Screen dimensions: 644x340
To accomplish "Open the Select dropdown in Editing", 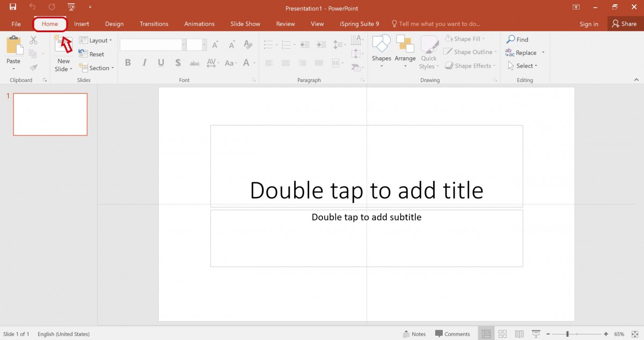I will [523, 66].
